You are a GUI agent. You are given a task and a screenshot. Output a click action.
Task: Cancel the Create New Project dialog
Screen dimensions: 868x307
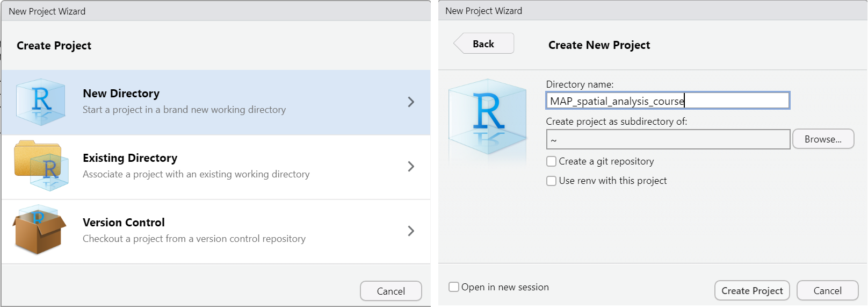(x=827, y=290)
